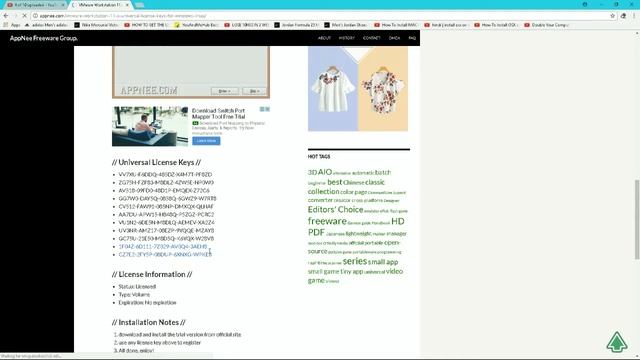Open the Editors' Choice hot tag

[336, 209]
